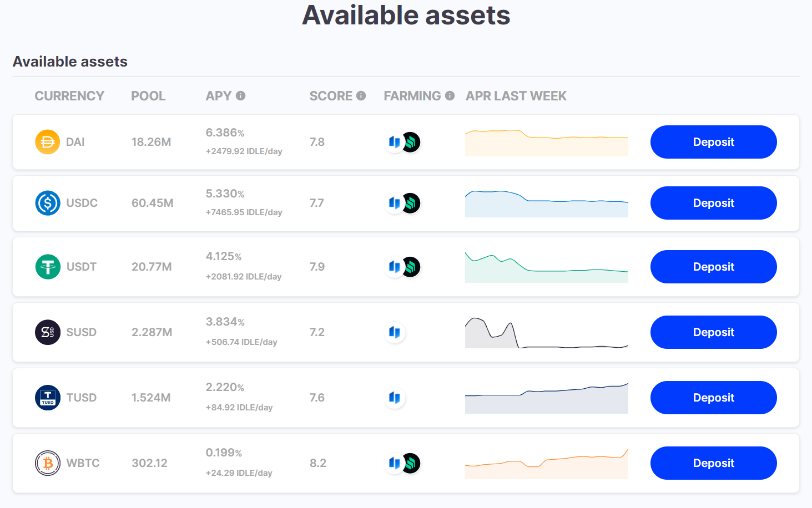Viewport: 812px width, 508px height.
Task: Click the USDC currency icon
Action: tap(47, 203)
